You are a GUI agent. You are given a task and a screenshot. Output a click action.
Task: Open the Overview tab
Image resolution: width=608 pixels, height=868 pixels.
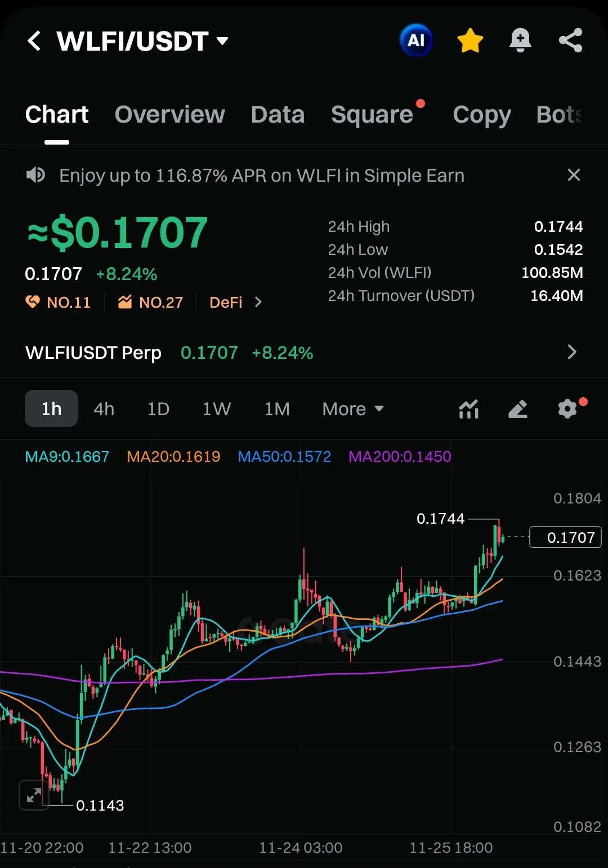[x=169, y=115]
